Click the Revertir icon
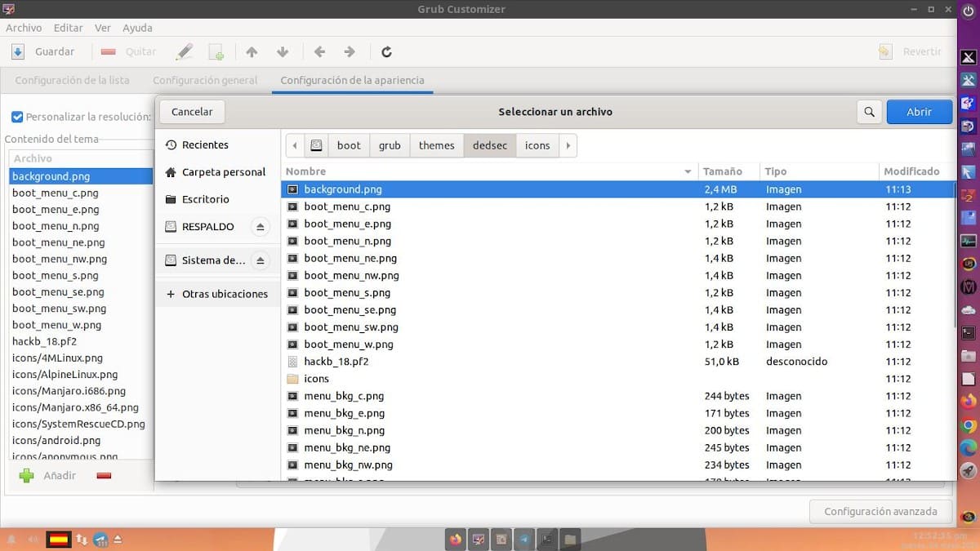980x551 pixels. (x=884, y=51)
